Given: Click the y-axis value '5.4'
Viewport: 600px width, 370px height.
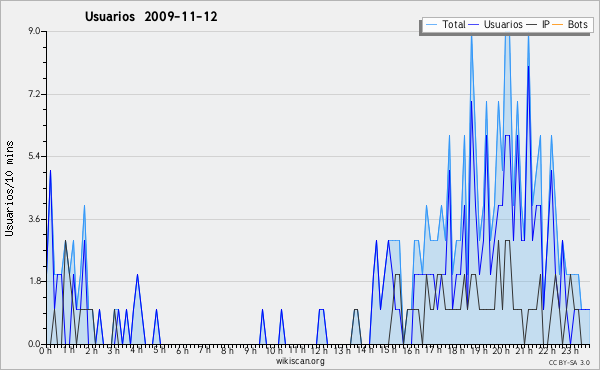Looking at the screenshot, I should pos(34,156).
